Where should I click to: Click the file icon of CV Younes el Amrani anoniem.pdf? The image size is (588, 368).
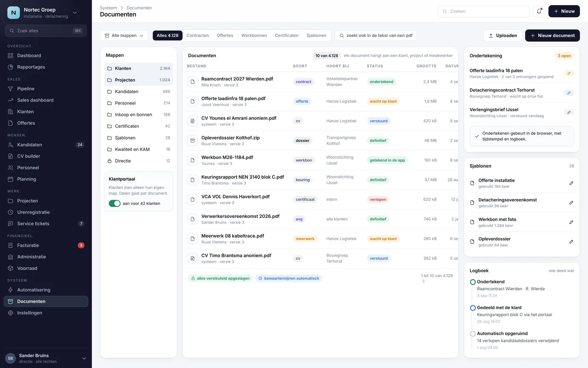click(192, 121)
